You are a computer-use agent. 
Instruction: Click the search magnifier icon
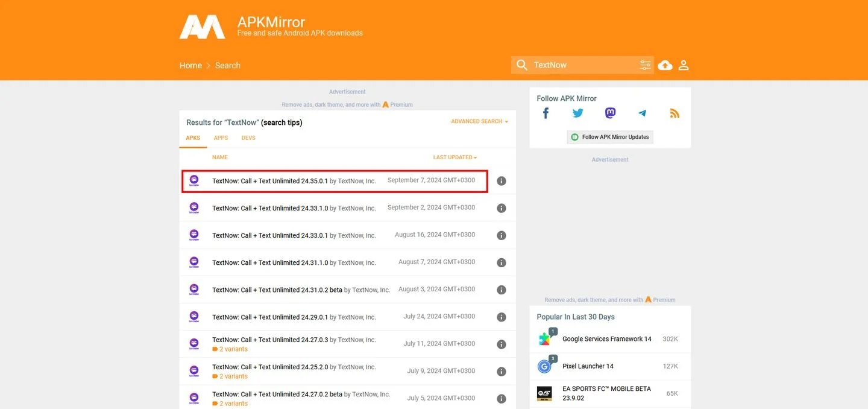pyautogui.click(x=522, y=65)
